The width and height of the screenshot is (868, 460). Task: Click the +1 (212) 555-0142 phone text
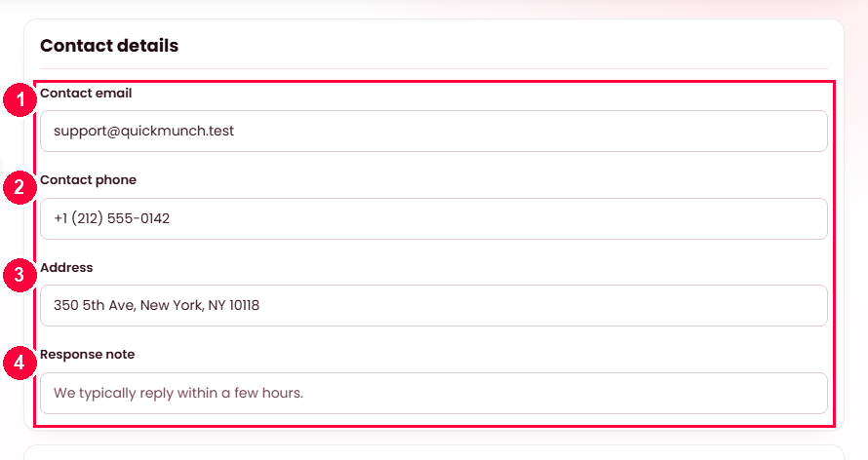click(112, 218)
